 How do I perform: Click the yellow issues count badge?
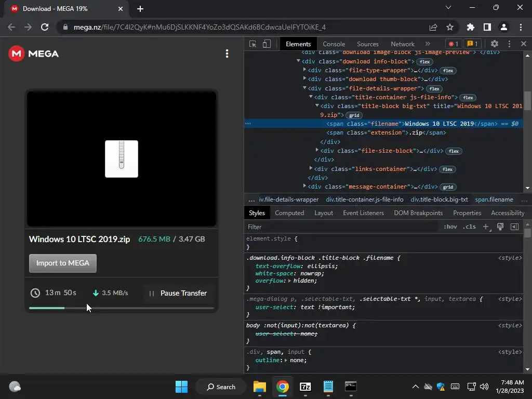472,44
